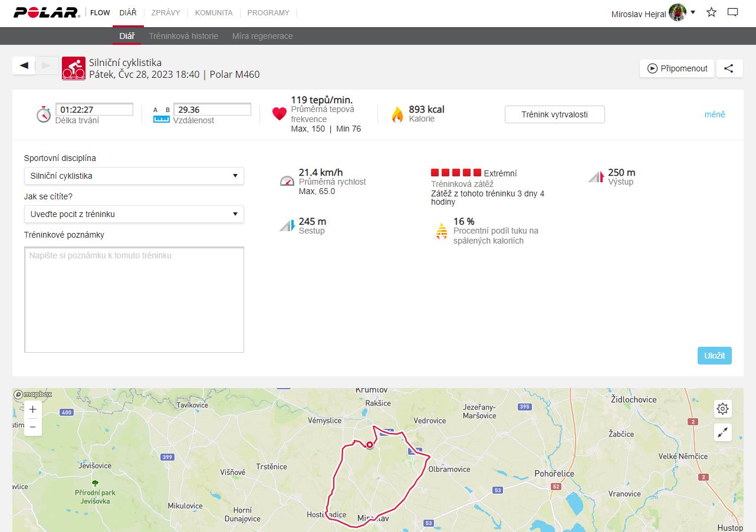Select the Diář sub-tab
Image resolution: width=756 pixels, height=532 pixels.
[x=127, y=36]
